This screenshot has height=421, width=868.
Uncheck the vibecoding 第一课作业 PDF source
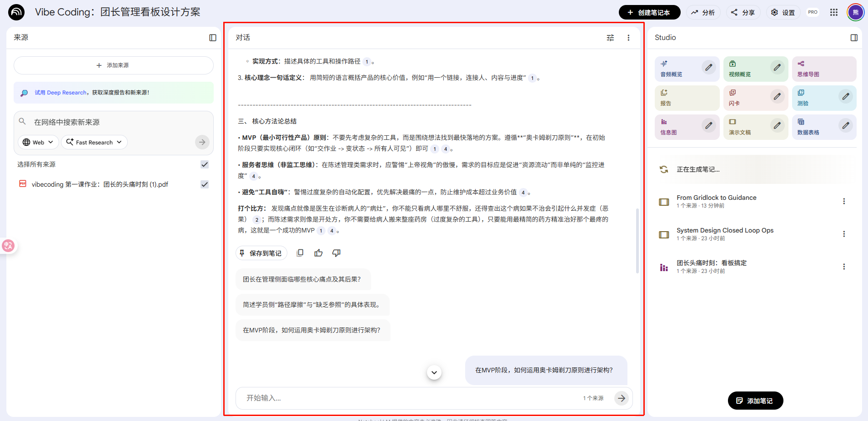click(205, 184)
